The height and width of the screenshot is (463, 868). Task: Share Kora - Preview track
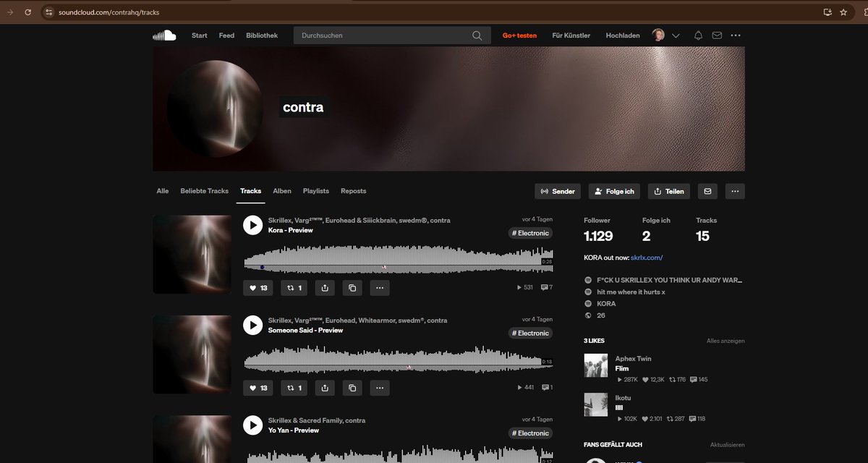pyautogui.click(x=325, y=288)
